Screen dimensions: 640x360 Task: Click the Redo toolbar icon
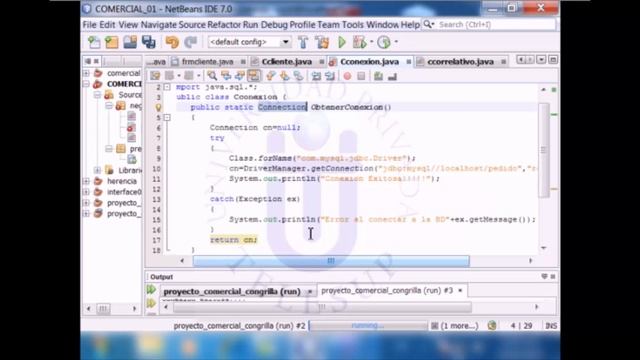(x=191, y=42)
